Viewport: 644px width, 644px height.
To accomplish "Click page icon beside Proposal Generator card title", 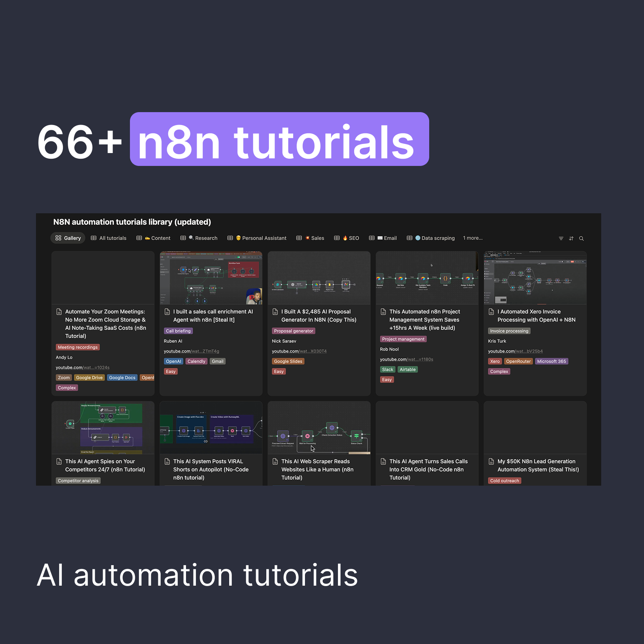I will [275, 312].
